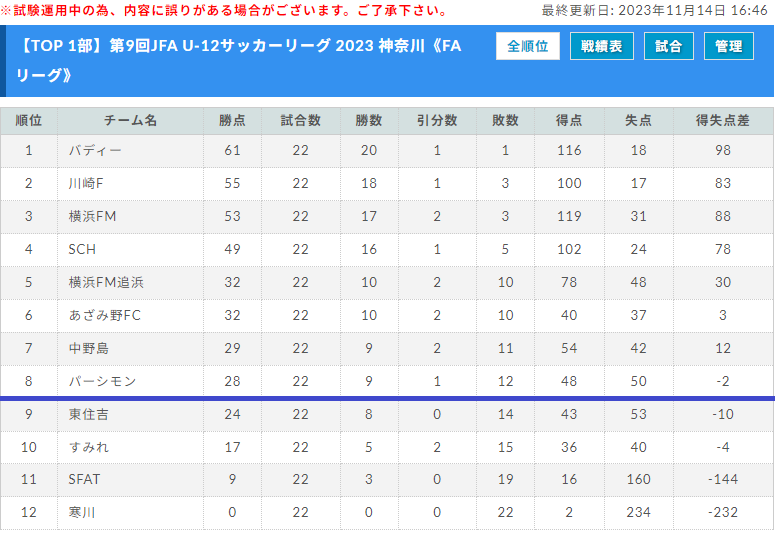Click the 失点 column header
The image size is (775, 533).
(x=638, y=121)
